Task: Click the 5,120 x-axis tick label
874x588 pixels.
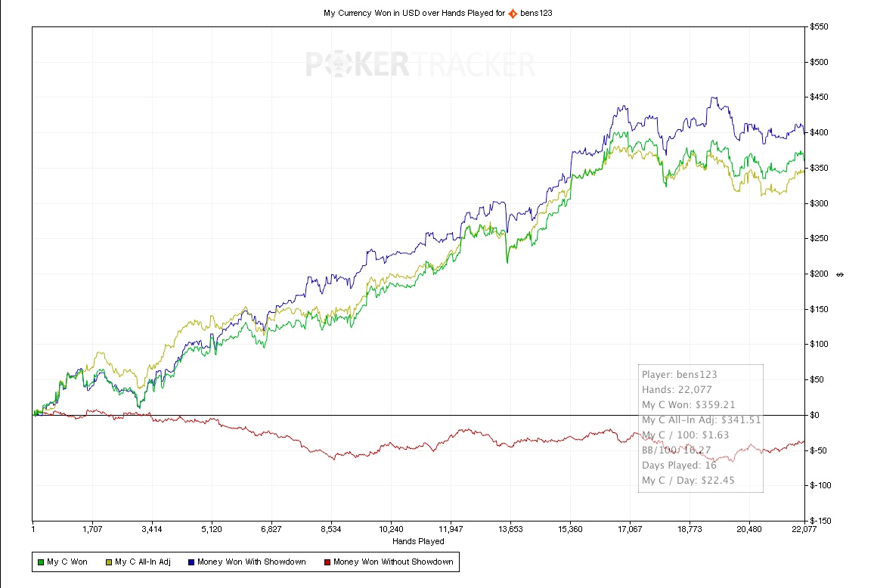Action: pos(211,529)
